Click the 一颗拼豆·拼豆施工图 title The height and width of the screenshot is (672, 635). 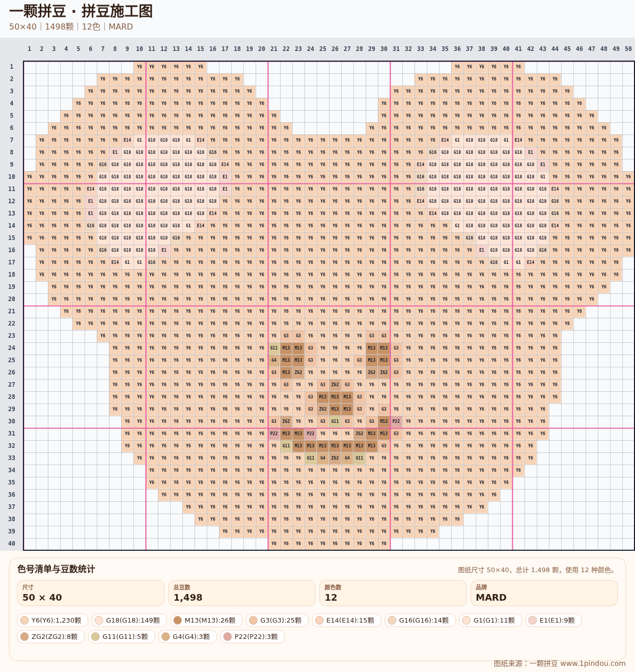click(x=81, y=11)
